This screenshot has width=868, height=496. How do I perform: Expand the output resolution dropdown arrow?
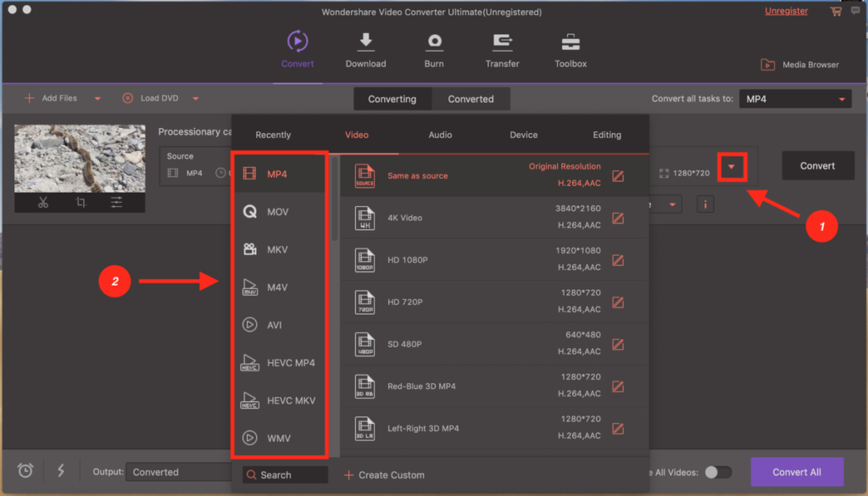[732, 166]
